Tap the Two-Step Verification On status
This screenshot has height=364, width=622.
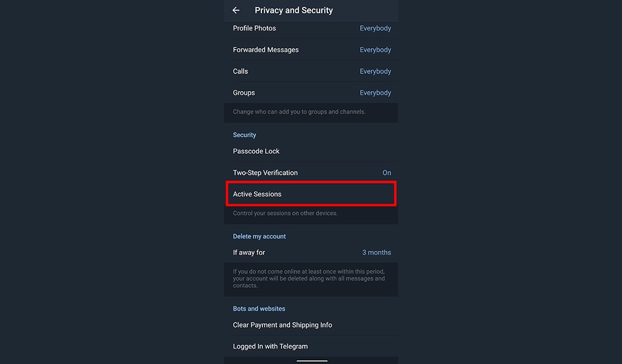(x=387, y=173)
